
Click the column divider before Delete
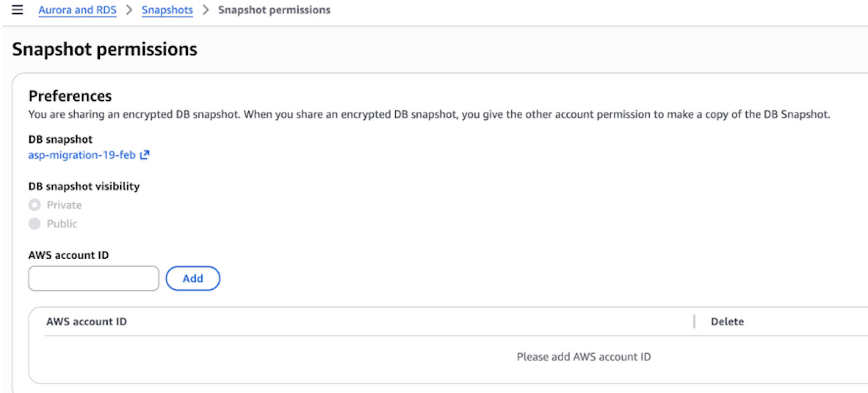[x=694, y=322]
